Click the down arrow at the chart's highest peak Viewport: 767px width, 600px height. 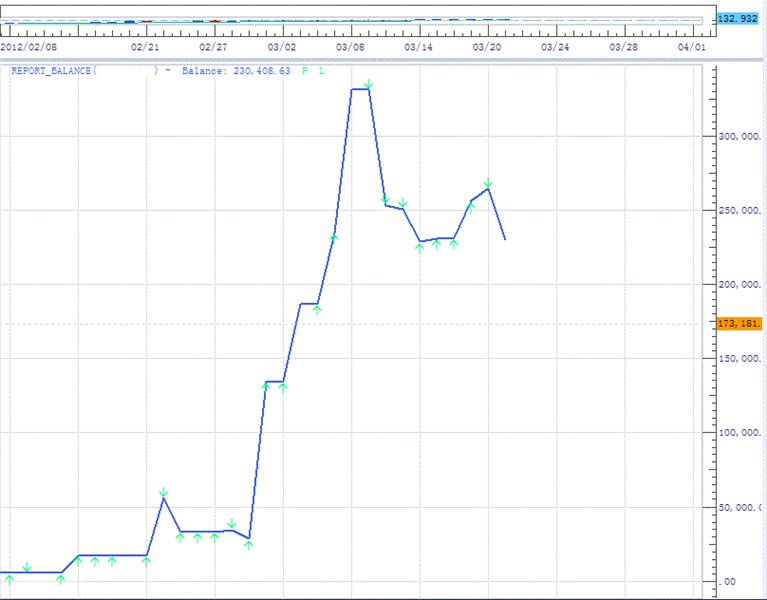tap(369, 84)
